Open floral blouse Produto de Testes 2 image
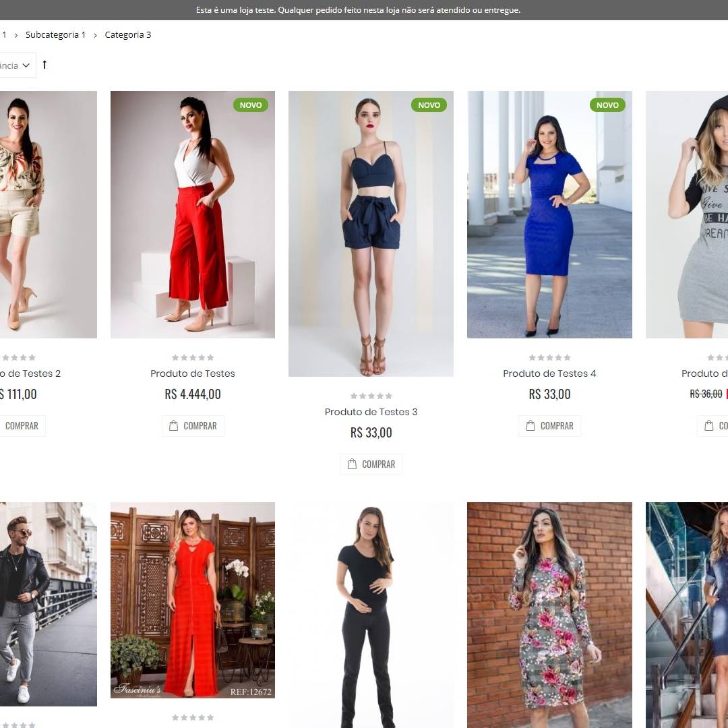 (49, 214)
